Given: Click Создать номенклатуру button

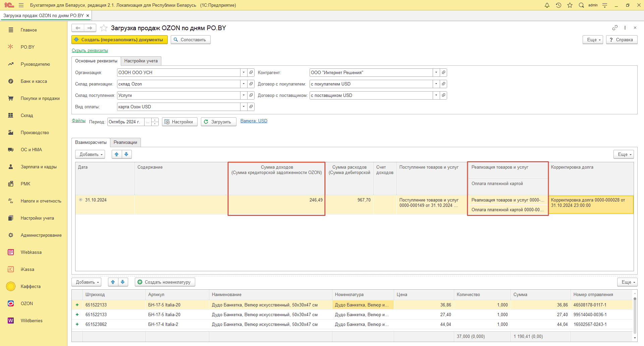Looking at the screenshot, I should pos(165,282).
